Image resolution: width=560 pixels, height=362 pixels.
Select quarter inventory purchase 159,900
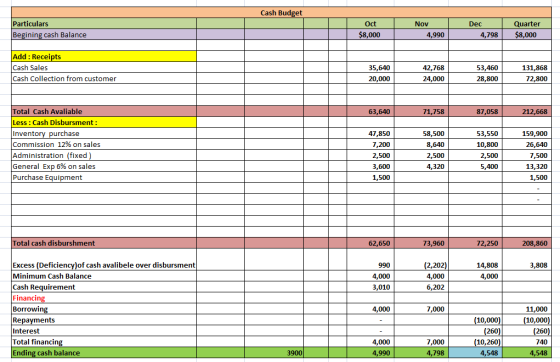coord(527,134)
